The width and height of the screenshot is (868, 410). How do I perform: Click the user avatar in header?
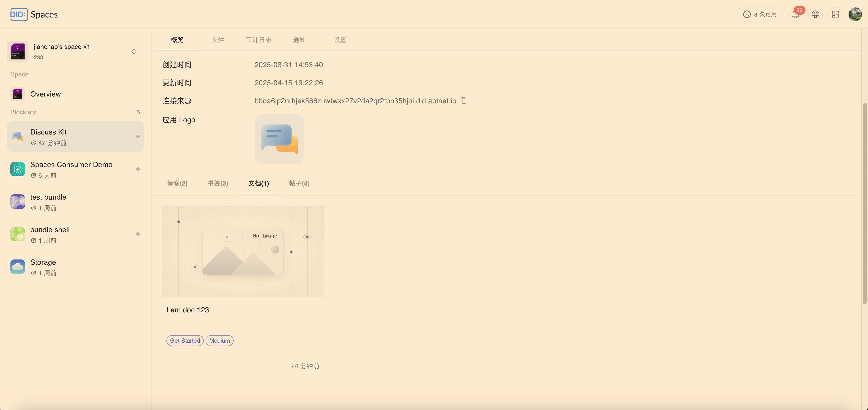855,14
